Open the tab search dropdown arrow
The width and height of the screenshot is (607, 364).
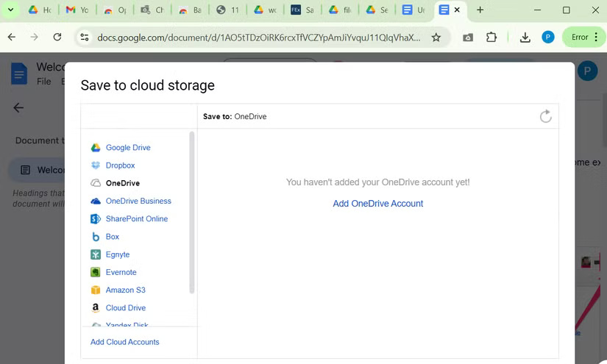point(10,10)
